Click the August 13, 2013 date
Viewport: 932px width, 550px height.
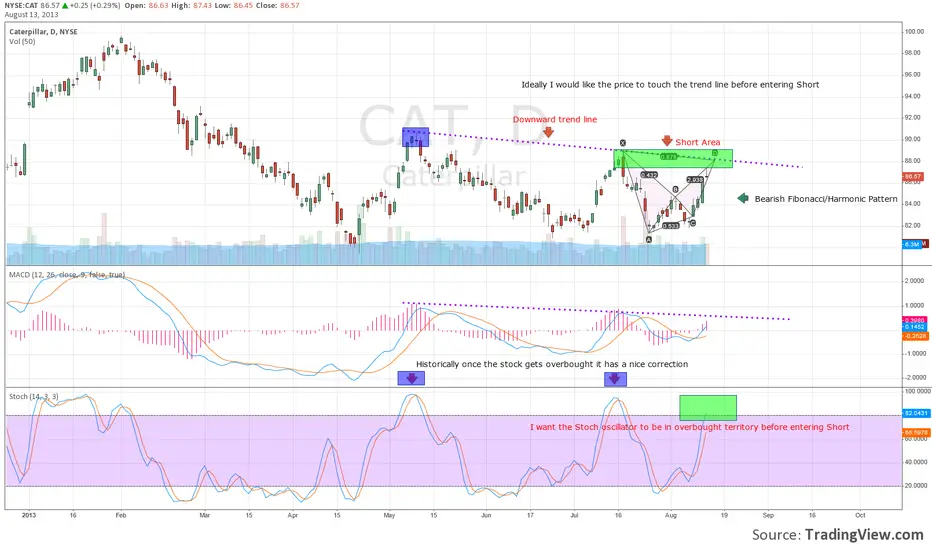pyautogui.click(x=31, y=14)
